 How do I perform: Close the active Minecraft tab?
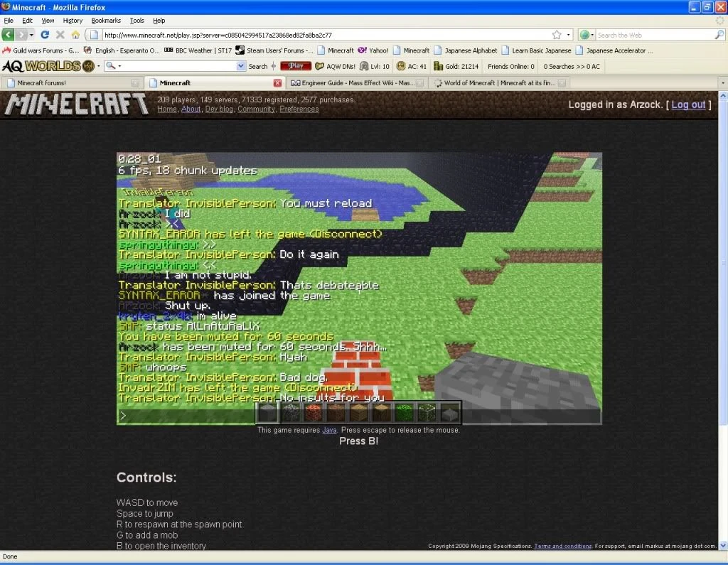point(277,83)
